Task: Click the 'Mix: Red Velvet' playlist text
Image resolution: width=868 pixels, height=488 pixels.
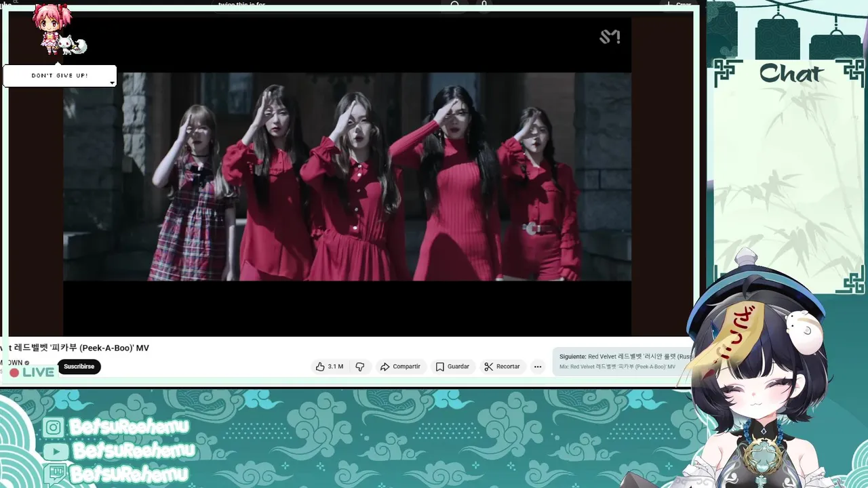Action: point(617,367)
